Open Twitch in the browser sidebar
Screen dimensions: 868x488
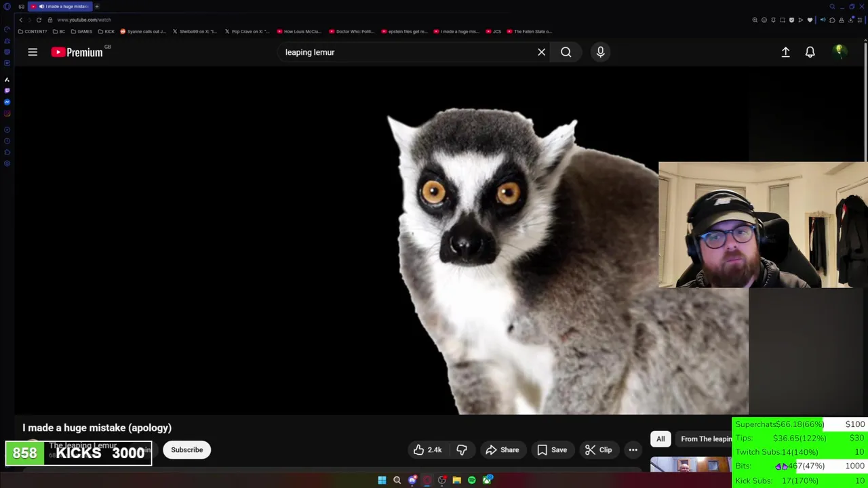click(x=7, y=90)
